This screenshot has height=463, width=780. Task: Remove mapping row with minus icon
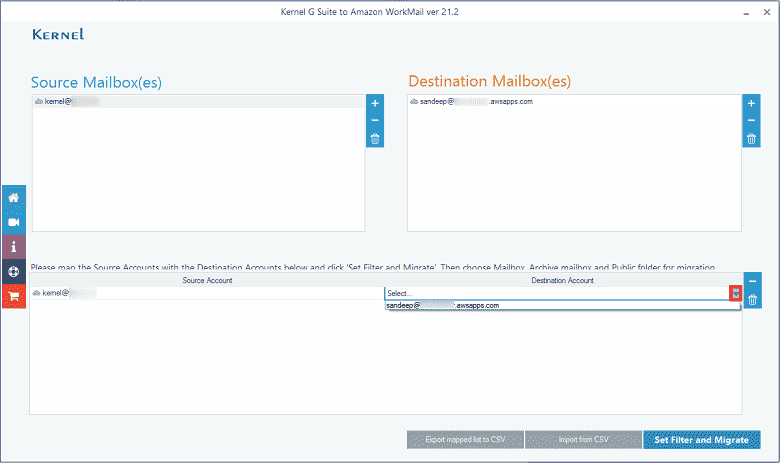tap(752, 282)
